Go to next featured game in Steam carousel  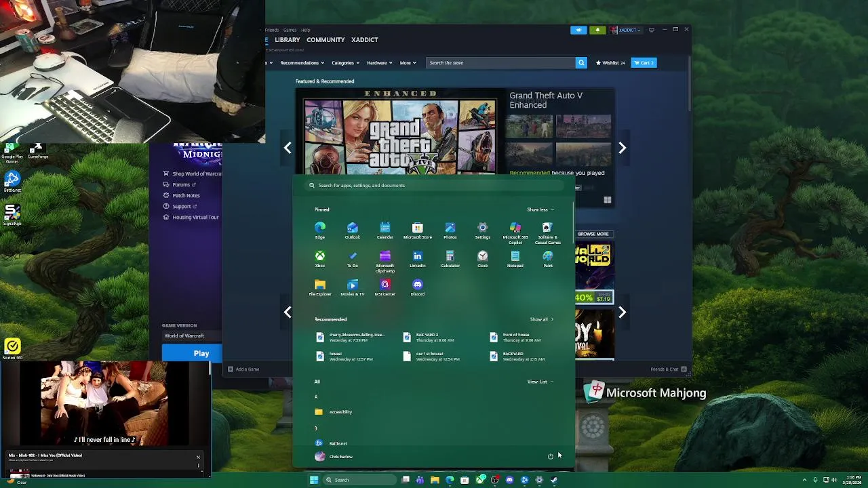[622, 148]
